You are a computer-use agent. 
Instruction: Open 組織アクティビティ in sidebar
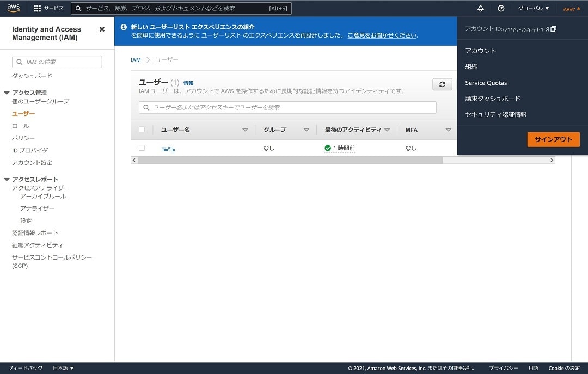coord(38,245)
